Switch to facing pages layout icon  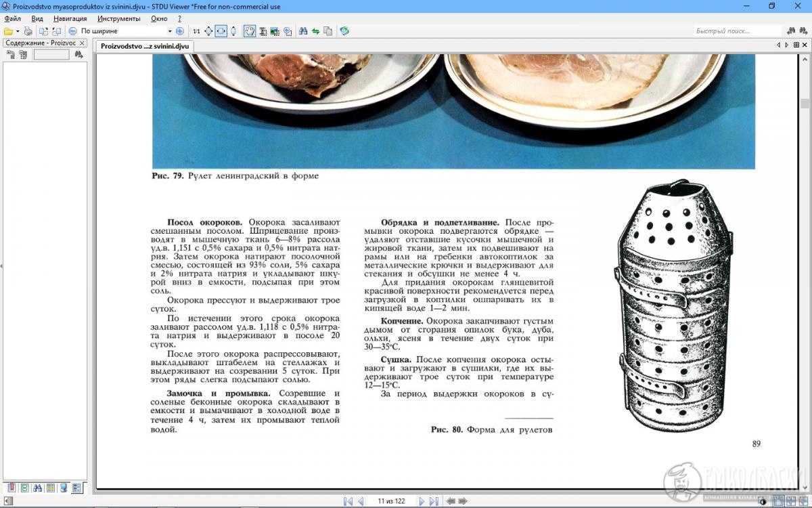pos(791,501)
